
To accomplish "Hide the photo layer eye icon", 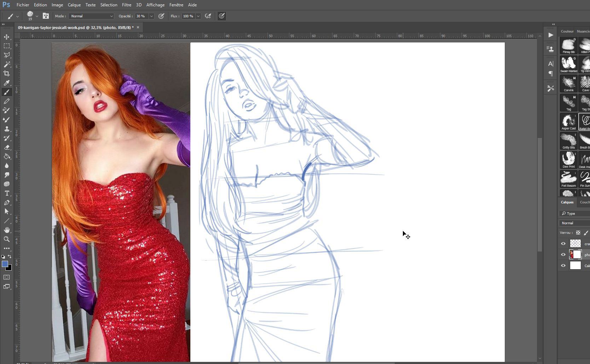I will (563, 255).
